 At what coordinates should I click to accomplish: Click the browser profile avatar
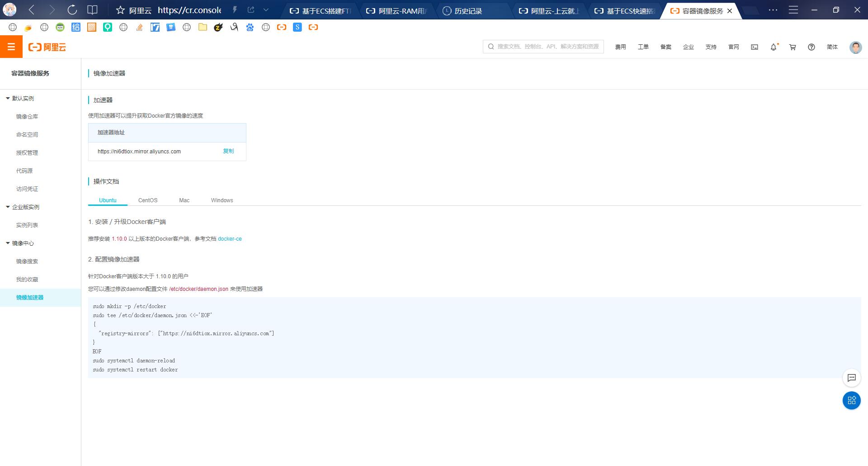point(9,10)
